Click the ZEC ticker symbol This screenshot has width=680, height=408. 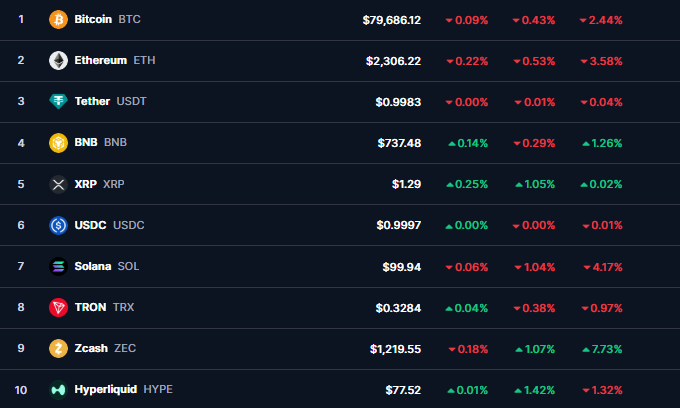tap(125, 348)
